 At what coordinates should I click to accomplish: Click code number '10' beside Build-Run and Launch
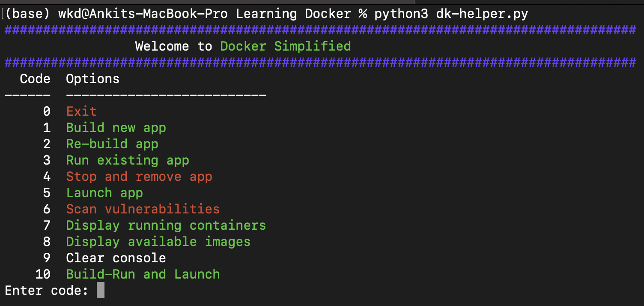43,274
